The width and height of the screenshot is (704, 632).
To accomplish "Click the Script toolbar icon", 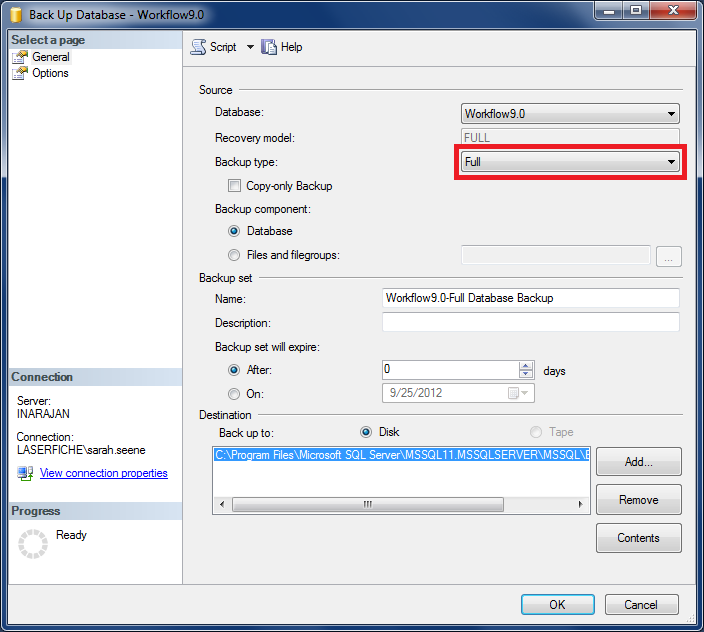I will (198, 47).
